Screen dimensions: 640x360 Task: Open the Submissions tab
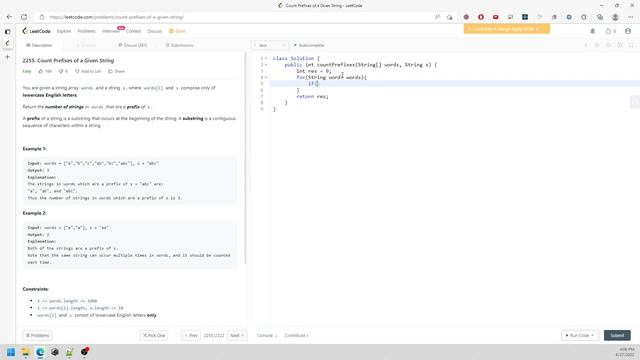180,45
